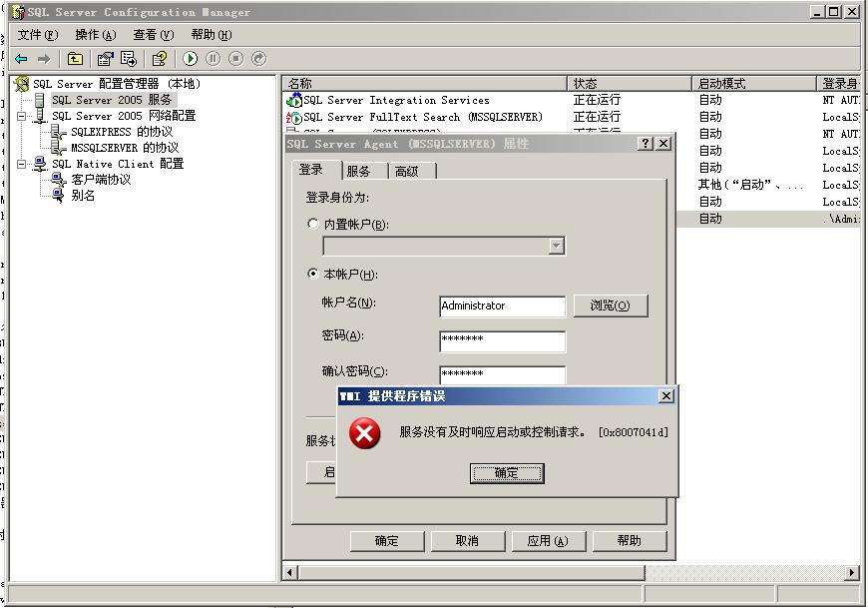
Task: Select SQL Server 2005 服务 tree item
Action: tap(112, 100)
